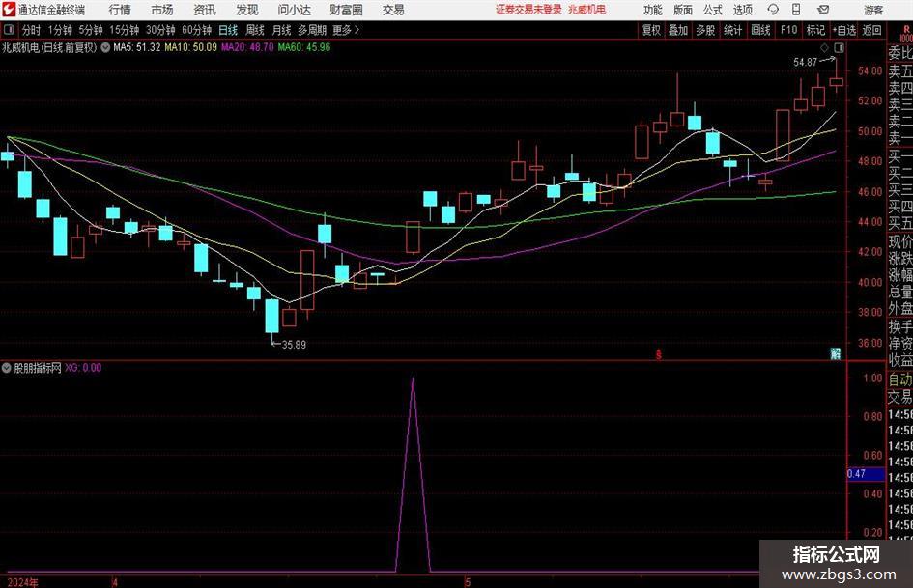The height and width of the screenshot is (588, 913).
Task: Open the 功能 menu
Action: 653,10
